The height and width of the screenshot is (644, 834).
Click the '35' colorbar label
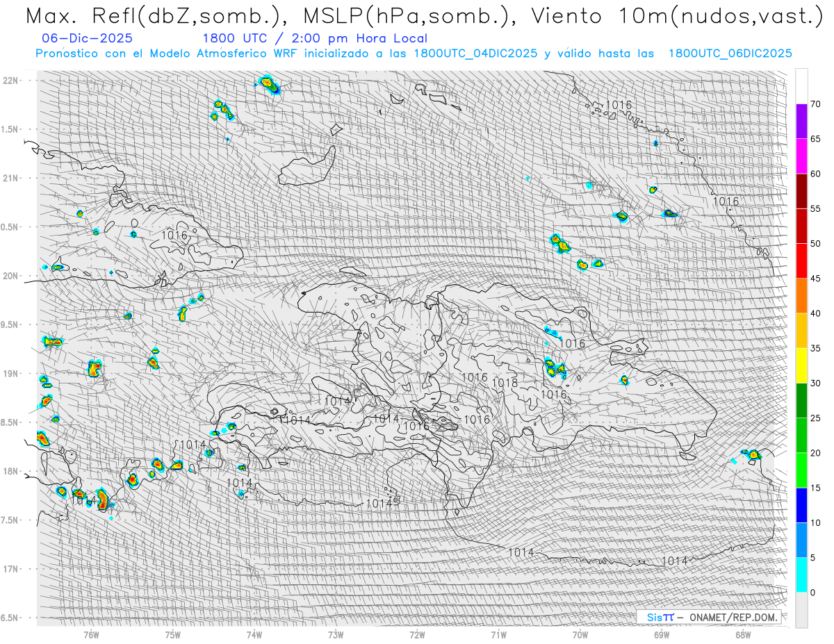815,348
